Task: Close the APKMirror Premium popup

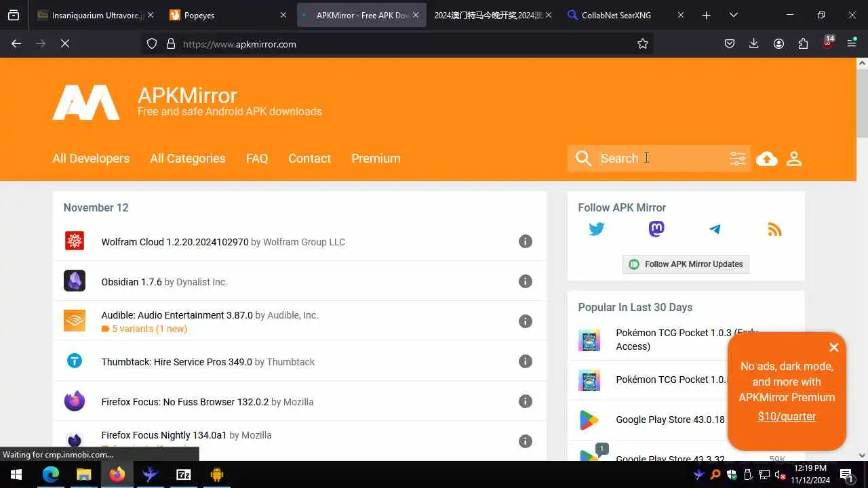Action: (x=833, y=348)
